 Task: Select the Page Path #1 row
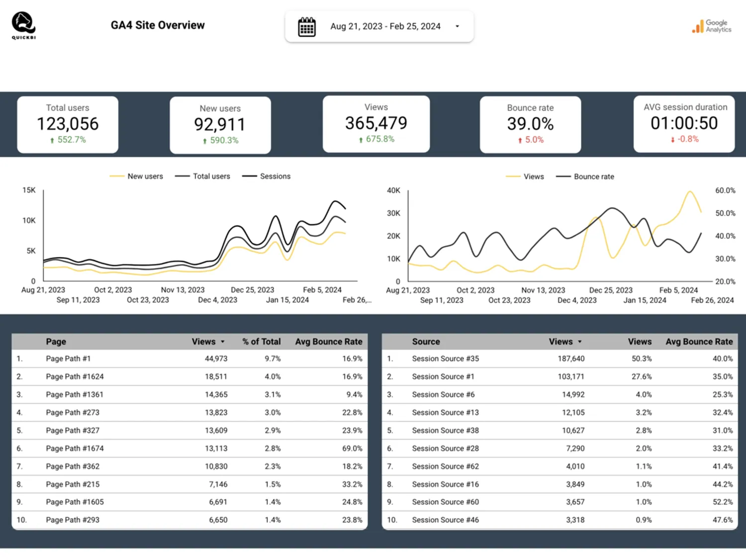(x=189, y=359)
